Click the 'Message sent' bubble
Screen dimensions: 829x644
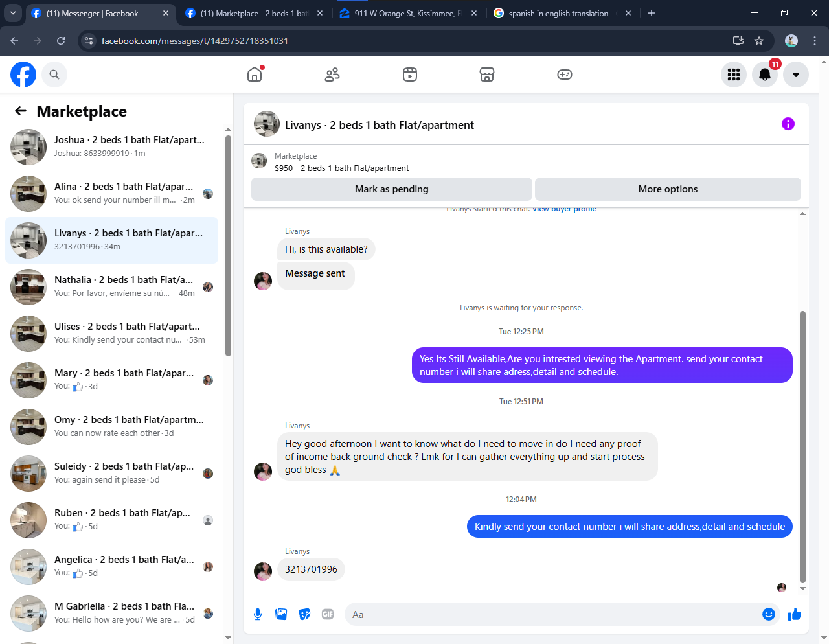(315, 275)
